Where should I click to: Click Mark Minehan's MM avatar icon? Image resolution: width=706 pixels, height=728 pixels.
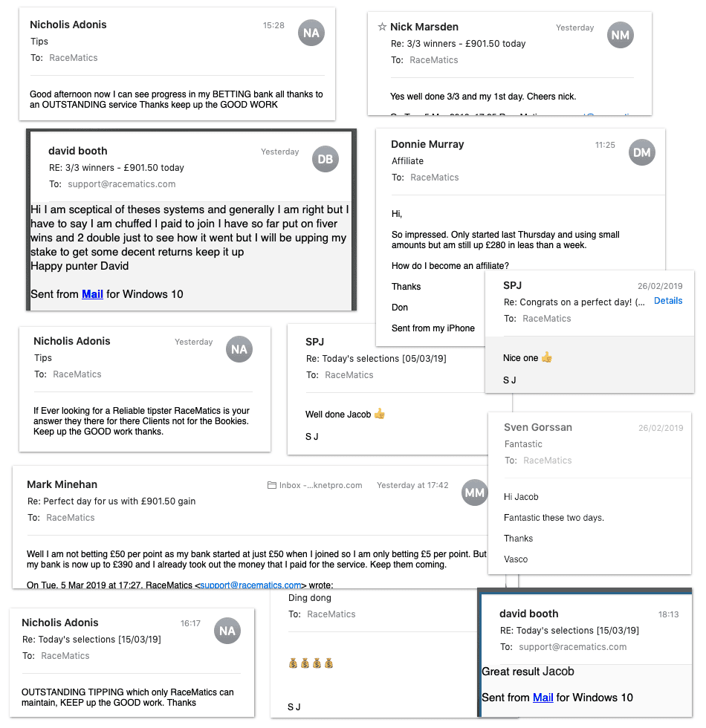(474, 493)
